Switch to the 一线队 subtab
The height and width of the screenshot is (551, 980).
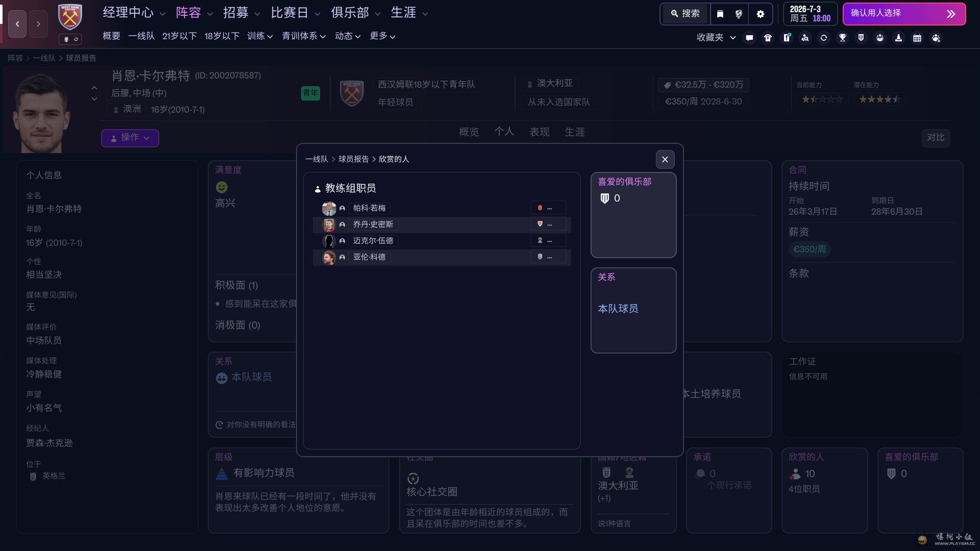point(141,36)
